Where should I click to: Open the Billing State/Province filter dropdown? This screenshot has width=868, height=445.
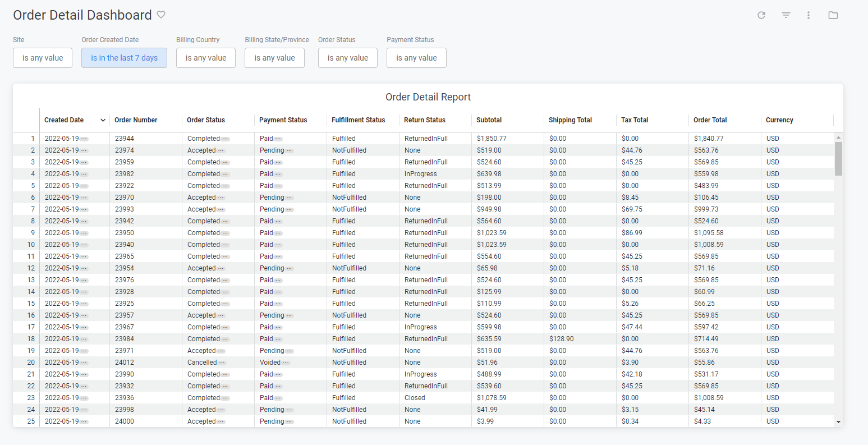point(274,57)
